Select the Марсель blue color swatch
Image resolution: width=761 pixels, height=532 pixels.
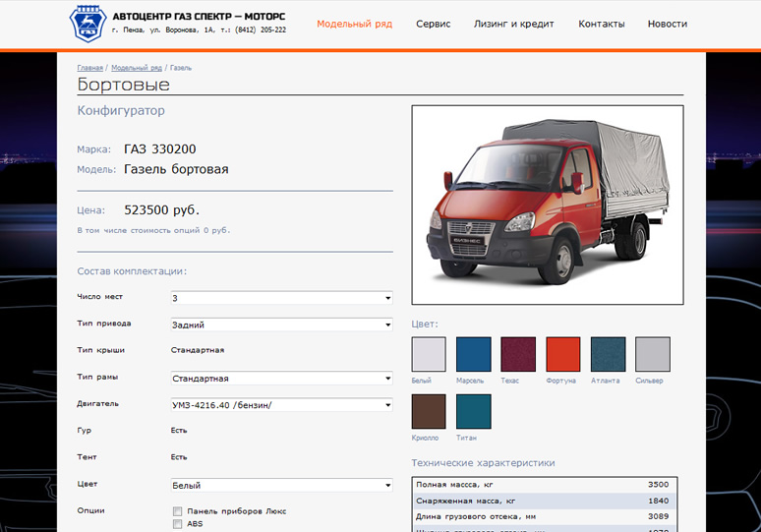(474, 354)
